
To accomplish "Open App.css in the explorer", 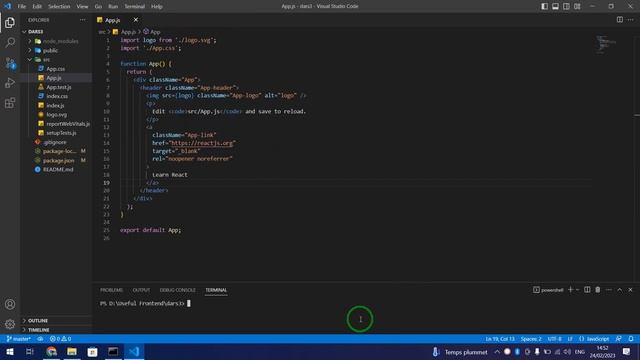I will coord(56,69).
